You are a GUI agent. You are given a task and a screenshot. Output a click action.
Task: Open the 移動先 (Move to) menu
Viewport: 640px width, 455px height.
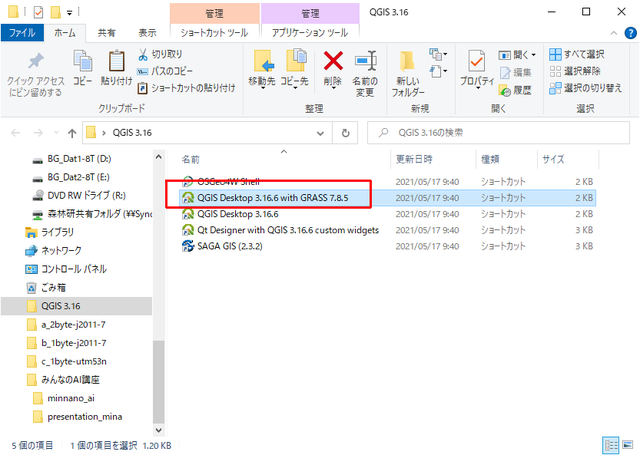click(x=262, y=69)
